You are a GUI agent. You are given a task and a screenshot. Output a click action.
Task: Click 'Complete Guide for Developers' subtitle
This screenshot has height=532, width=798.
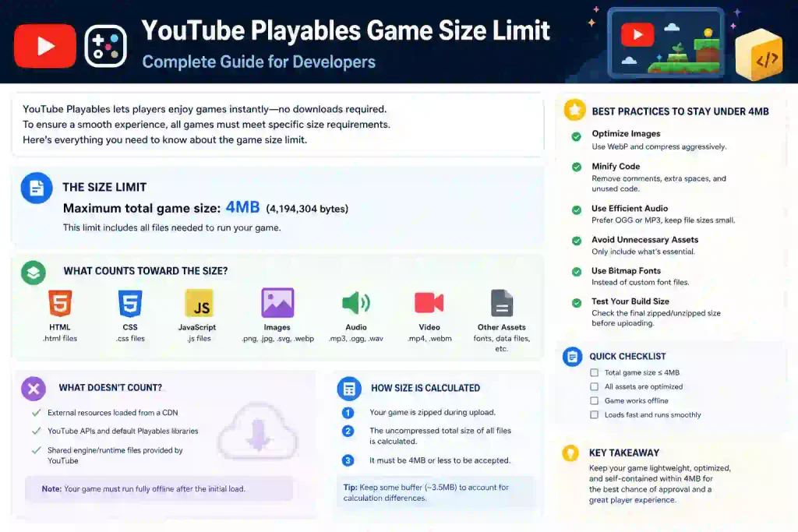pos(259,62)
